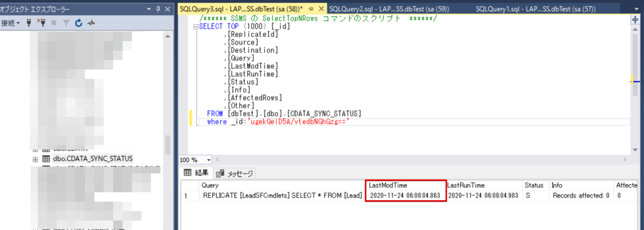This screenshot has height=230, width=644.
Task: Click the LastModTime column header
Action: pyautogui.click(x=406, y=185)
